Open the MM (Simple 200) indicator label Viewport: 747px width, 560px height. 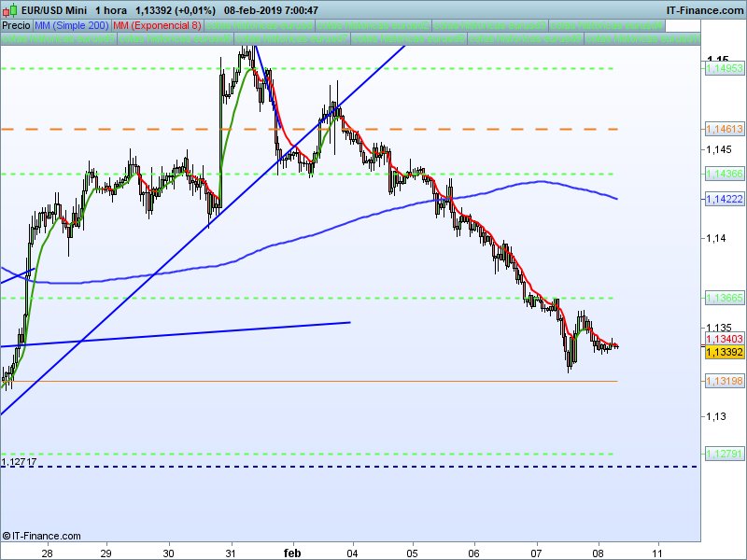71,25
